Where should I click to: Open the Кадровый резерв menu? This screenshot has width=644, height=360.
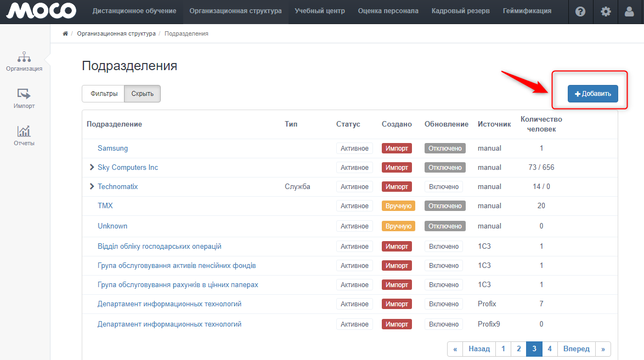click(460, 11)
